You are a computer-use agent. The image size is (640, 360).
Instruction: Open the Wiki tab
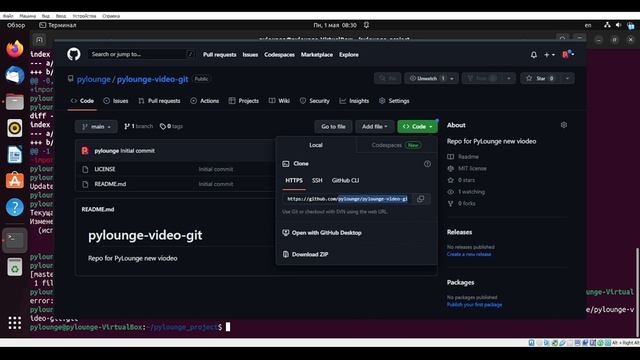(279, 101)
